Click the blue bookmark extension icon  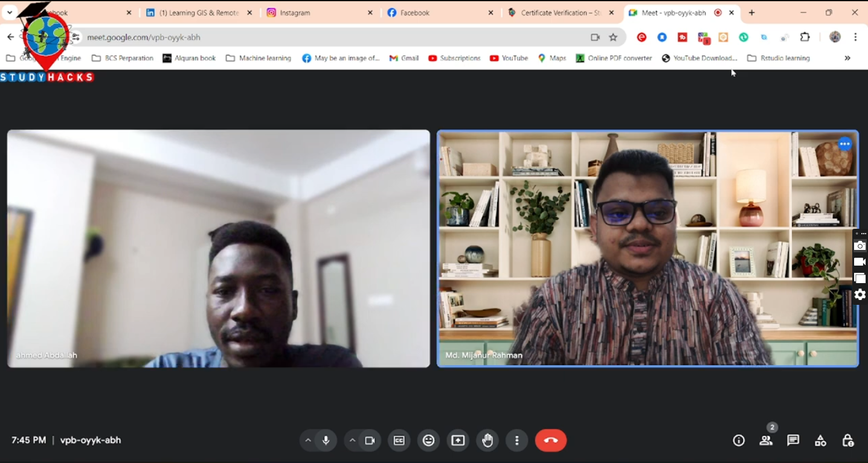tap(663, 37)
